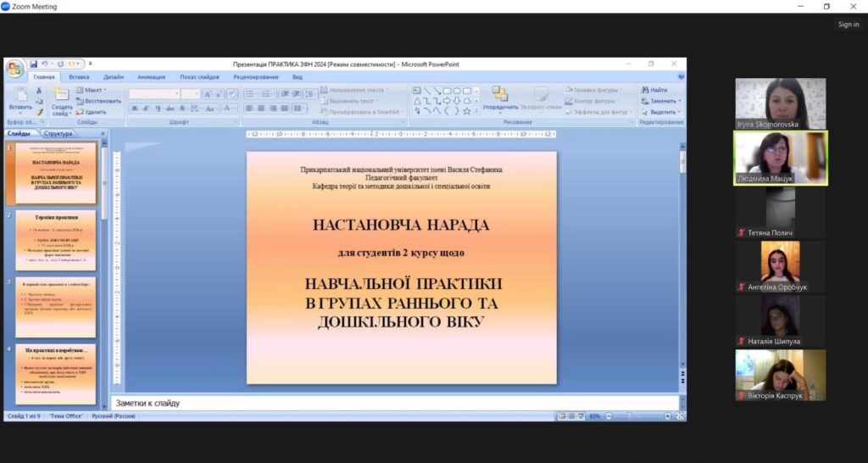Screen dimensions: 868x463
Task: Toggle bold text formatting
Action: [135, 109]
